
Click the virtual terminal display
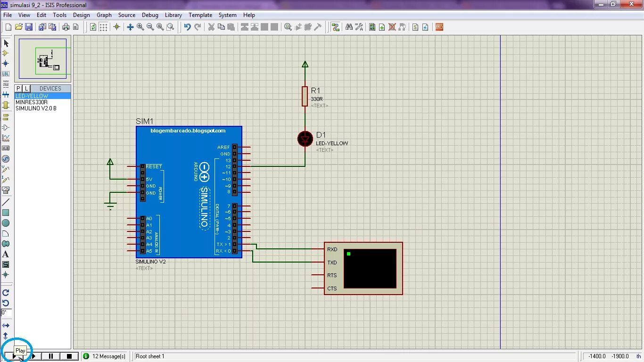370,268
